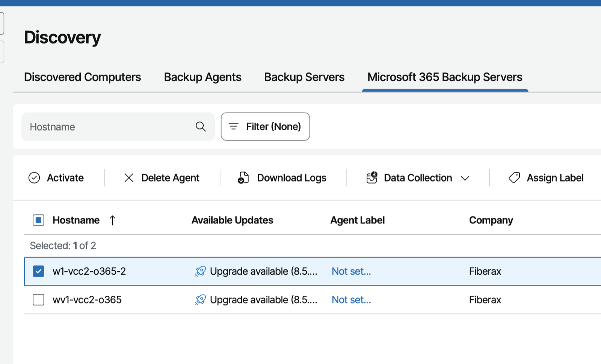This screenshot has width=601, height=364.
Task: Click the Download Logs file icon
Action: coord(243,178)
